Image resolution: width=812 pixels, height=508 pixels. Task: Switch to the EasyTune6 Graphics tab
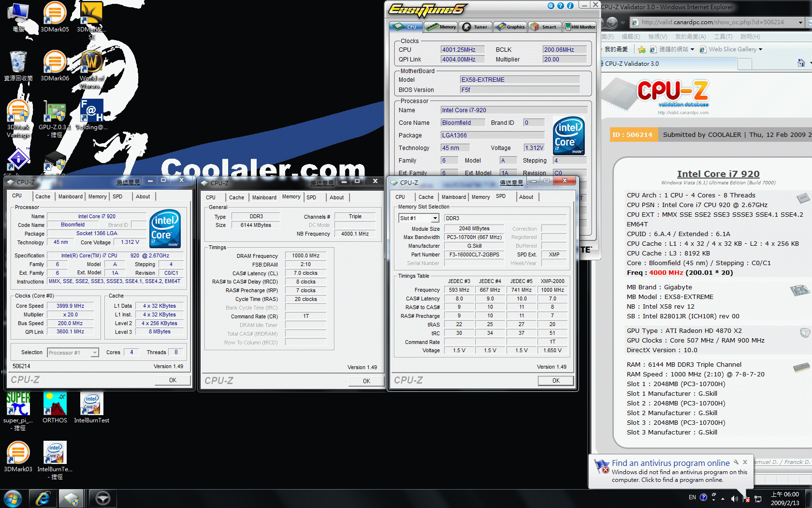[x=510, y=27]
